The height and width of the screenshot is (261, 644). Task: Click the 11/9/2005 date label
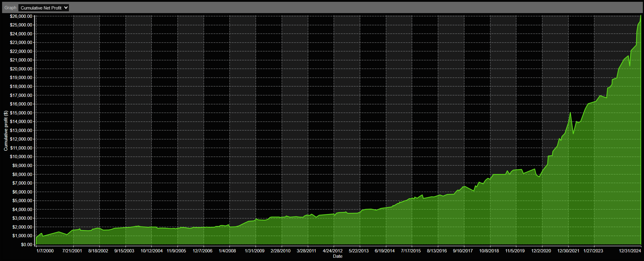pyautogui.click(x=176, y=251)
